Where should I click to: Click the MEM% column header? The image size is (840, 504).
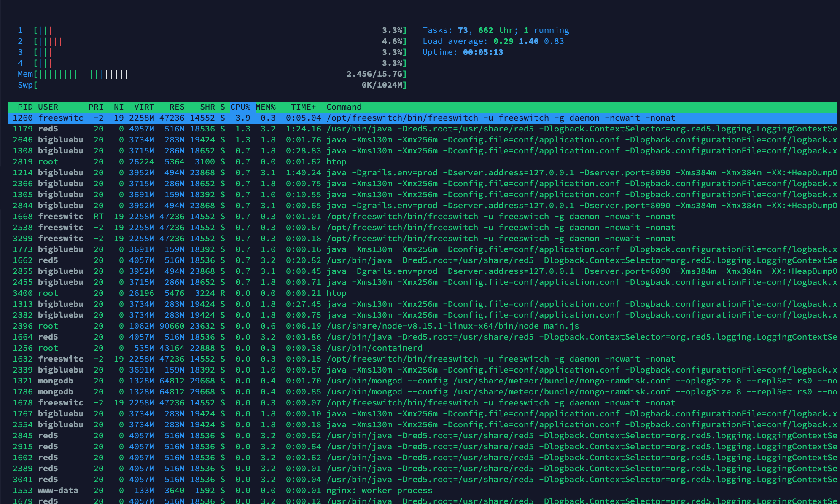[x=266, y=107]
